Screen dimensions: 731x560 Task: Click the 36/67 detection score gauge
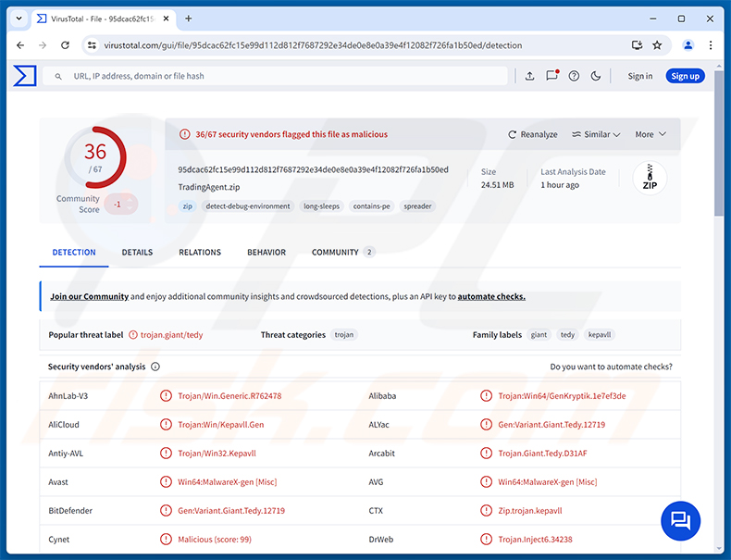coord(95,157)
